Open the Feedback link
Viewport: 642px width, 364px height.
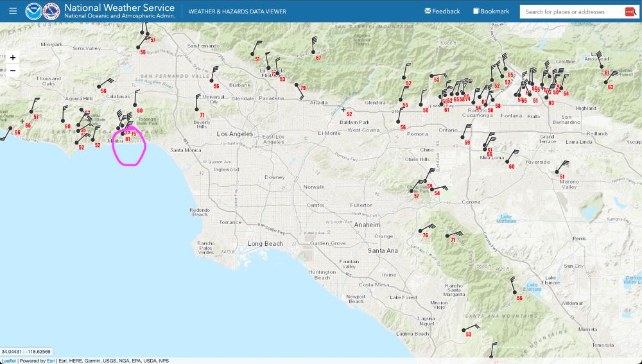point(442,11)
